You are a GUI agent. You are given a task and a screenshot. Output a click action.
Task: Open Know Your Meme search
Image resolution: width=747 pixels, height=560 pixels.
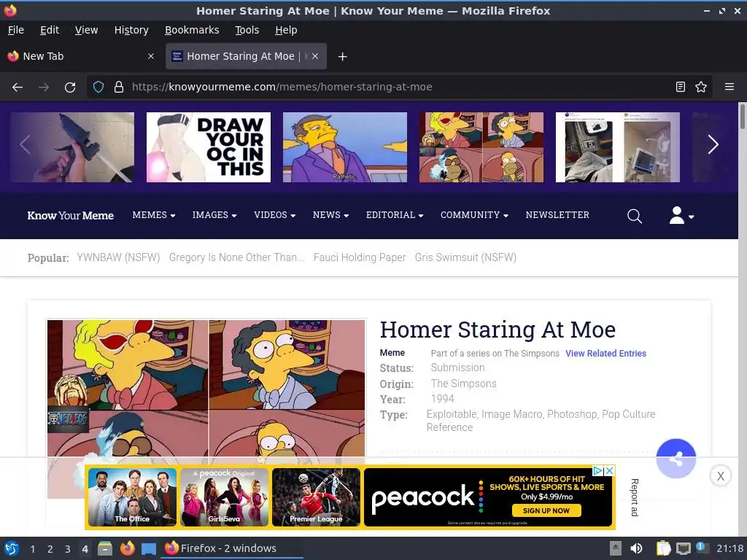tap(634, 216)
